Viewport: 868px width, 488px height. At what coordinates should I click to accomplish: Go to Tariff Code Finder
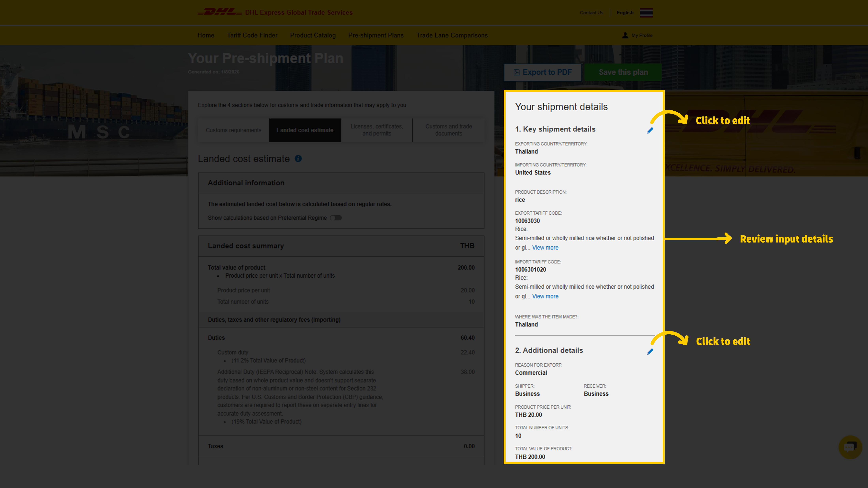tap(252, 35)
